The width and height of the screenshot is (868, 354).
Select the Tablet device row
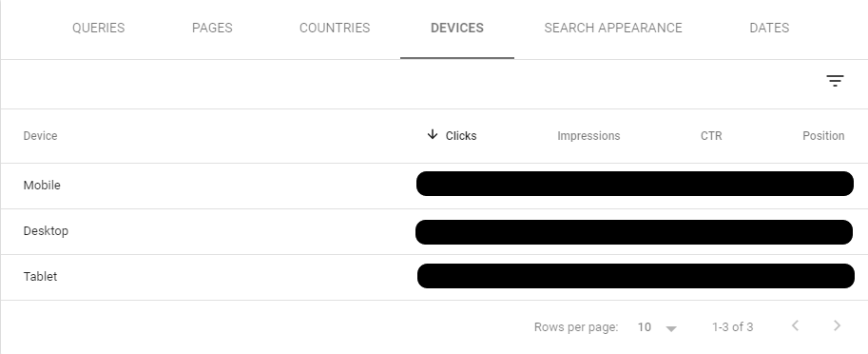[x=434, y=277]
